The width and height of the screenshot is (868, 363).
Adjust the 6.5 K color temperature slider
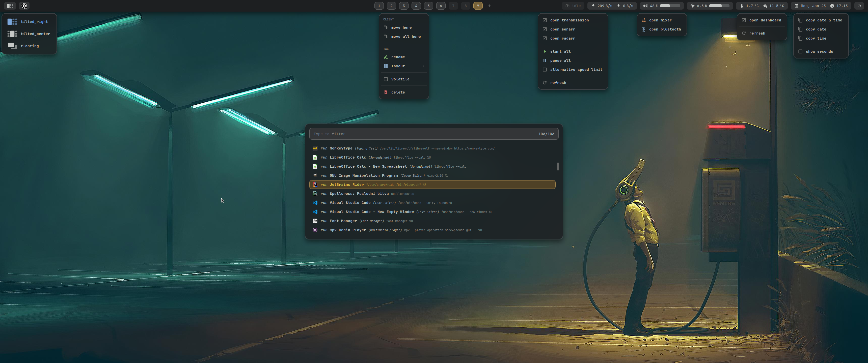tap(719, 6)
